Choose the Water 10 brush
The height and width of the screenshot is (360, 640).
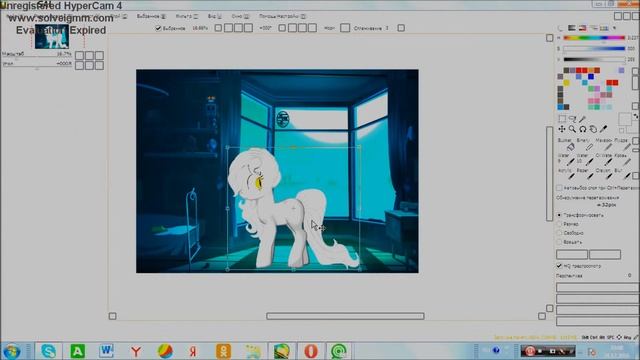tap(586, 160)
